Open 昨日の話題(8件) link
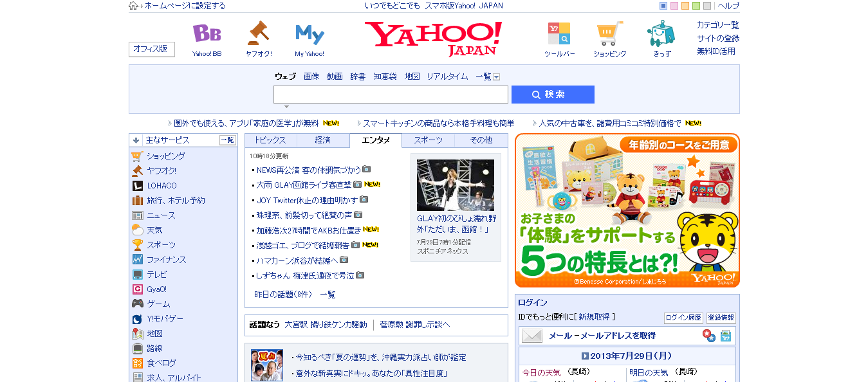This screenshot has height=382, width=868. pyautogui.click(x=283, y=295)
